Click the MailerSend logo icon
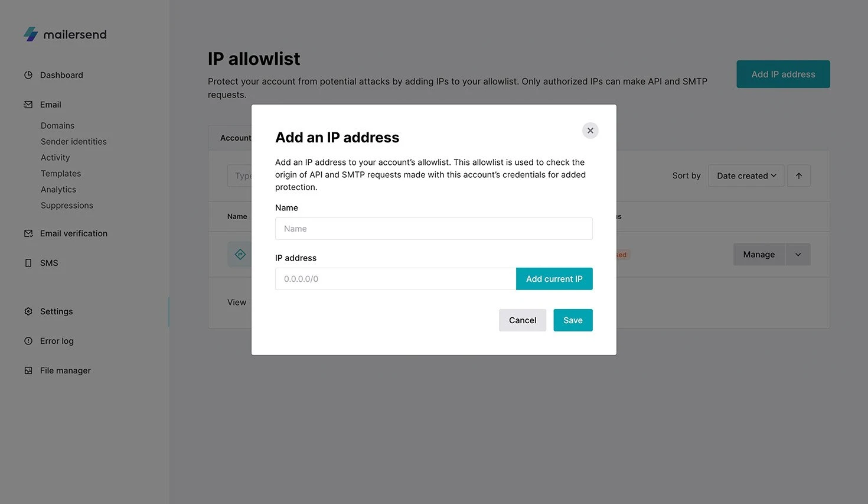The image size is (868, 504). click(31, 34)
